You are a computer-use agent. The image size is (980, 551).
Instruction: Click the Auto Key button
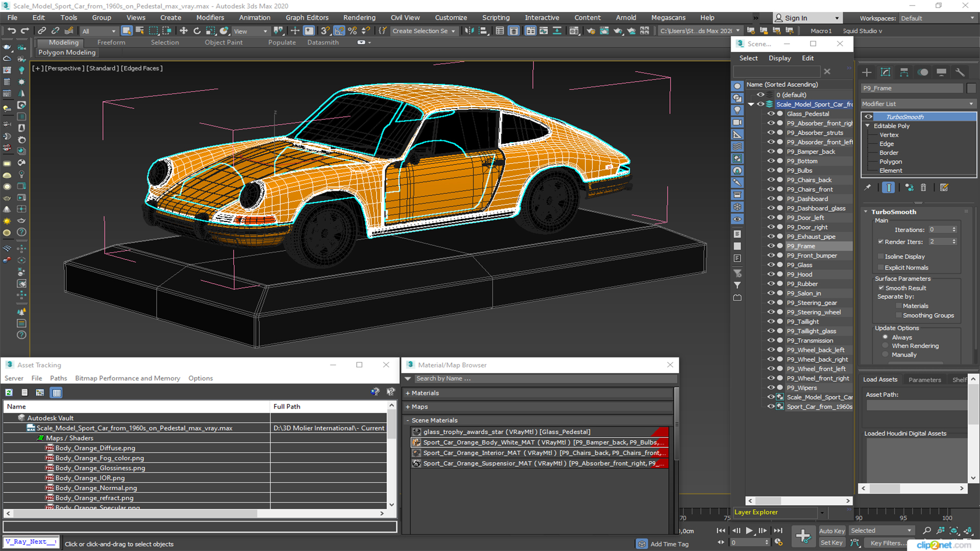[x=832, y=531]
